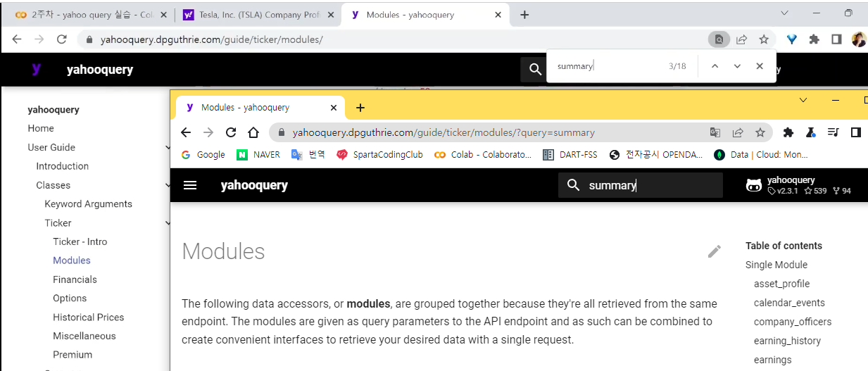Open DART-FSS bookmark

point(571,155)
